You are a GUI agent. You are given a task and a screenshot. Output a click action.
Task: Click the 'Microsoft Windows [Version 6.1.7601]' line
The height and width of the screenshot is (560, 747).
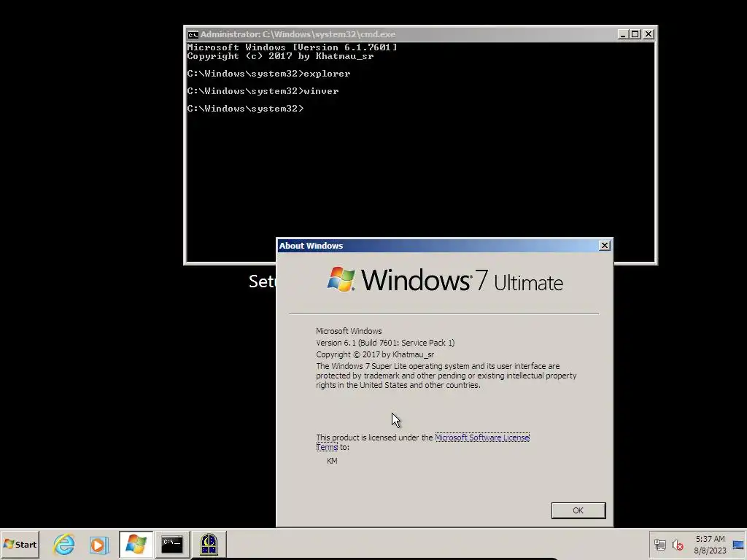[x=292, y=47]
